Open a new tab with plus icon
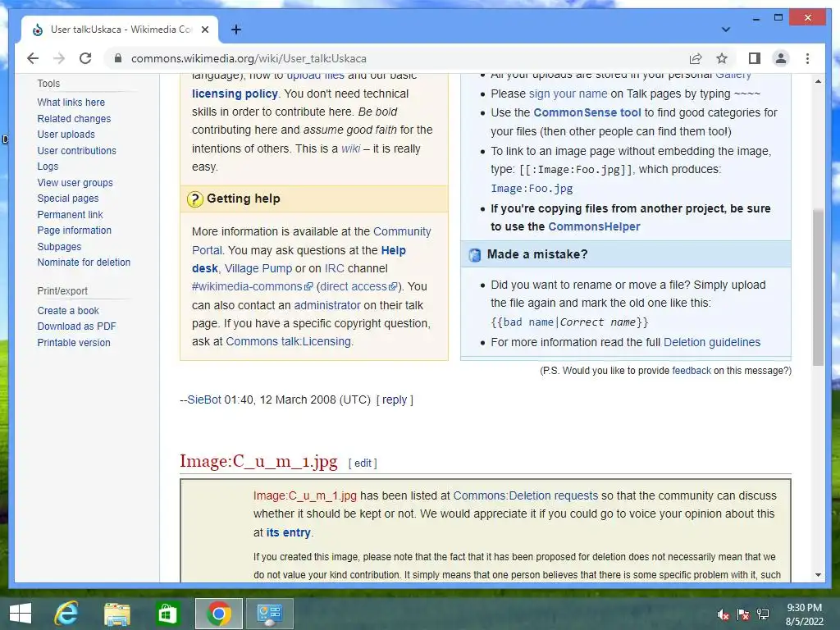Screen dimensions: 840x630 235,30
